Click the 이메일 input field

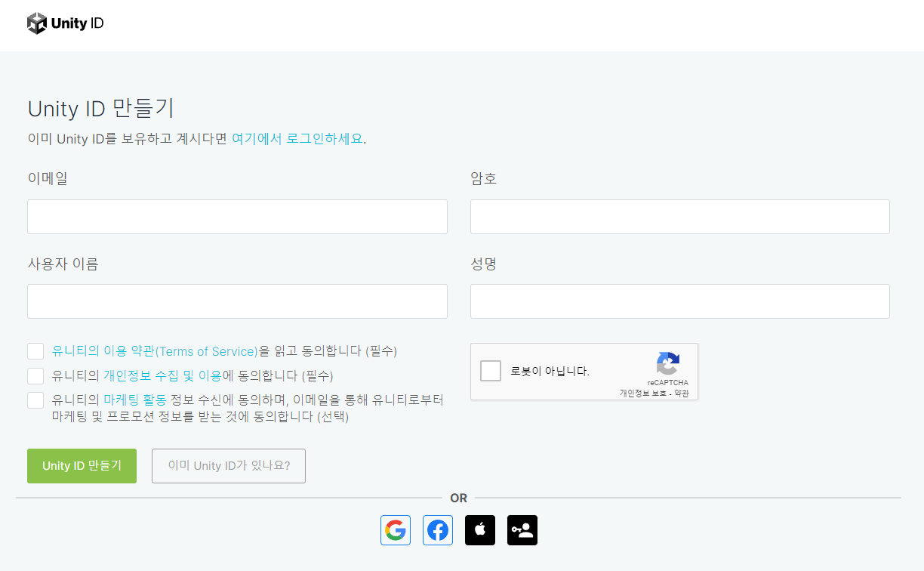[x=237, y=217]
